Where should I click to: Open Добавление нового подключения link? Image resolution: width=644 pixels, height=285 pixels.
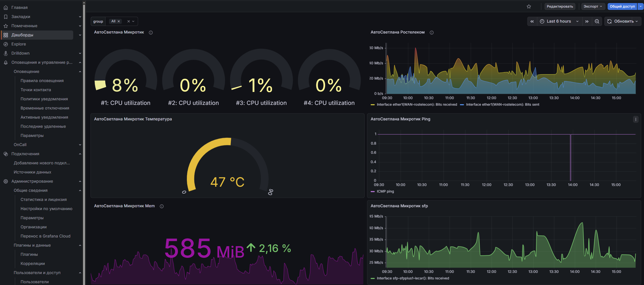[x=42, y=163]
